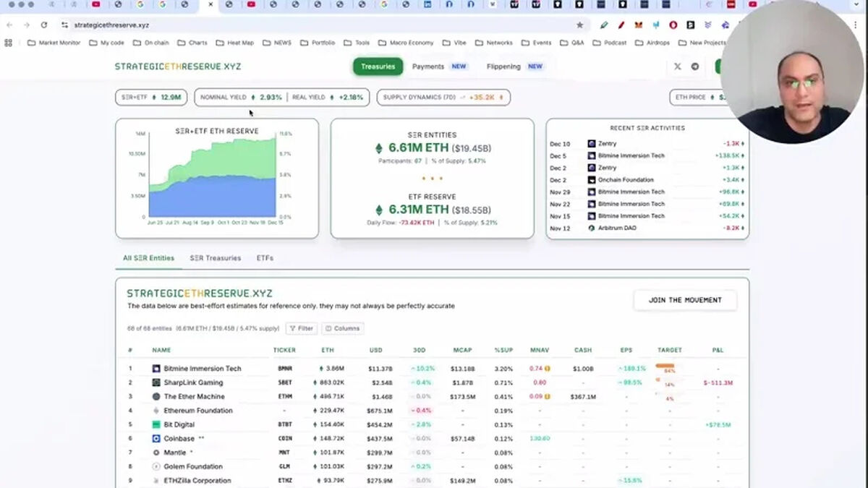This screenshot has width=868, height=488.
Task: Sort by the MCAP column header
Action: [x=462, y=350]
